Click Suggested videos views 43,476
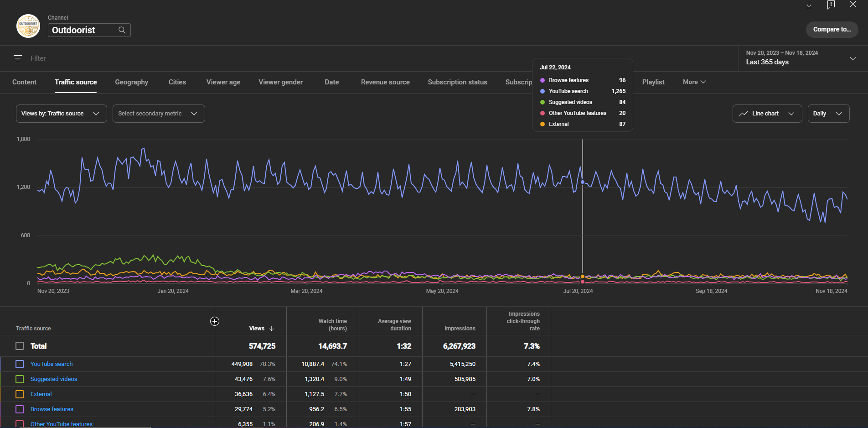 243,379
